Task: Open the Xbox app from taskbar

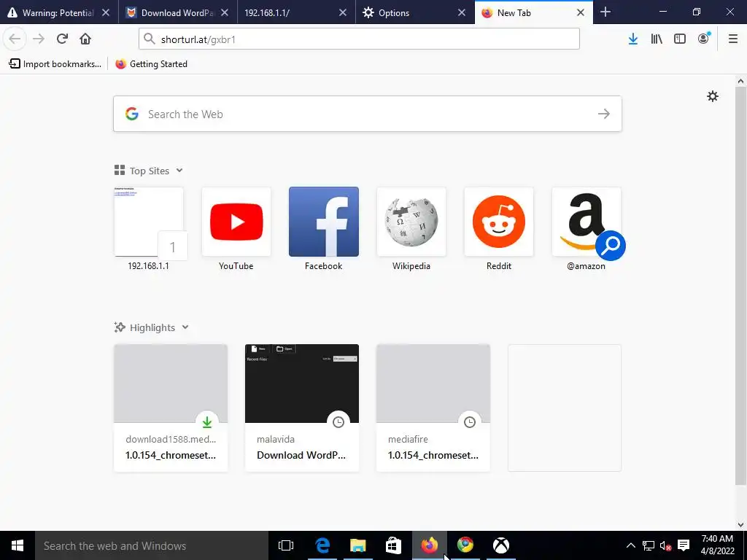Action: click(500, 545)
